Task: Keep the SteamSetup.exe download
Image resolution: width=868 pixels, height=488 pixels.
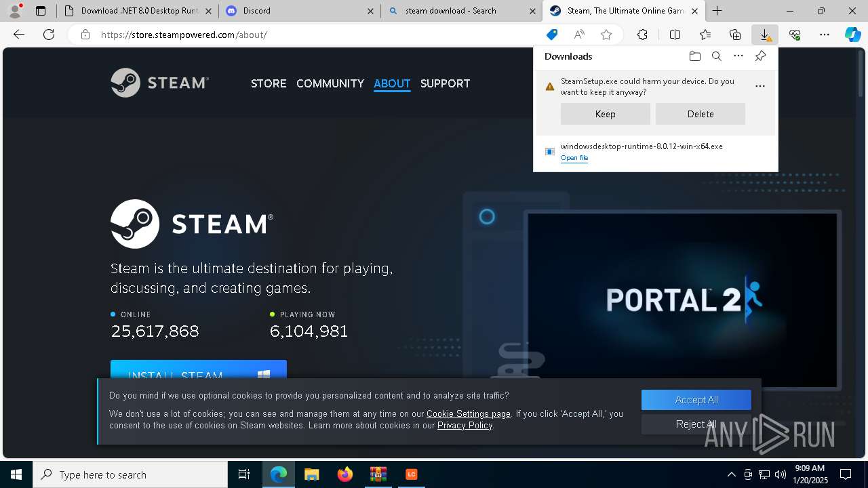Action: pyautogui.click(x=606, y=114)
